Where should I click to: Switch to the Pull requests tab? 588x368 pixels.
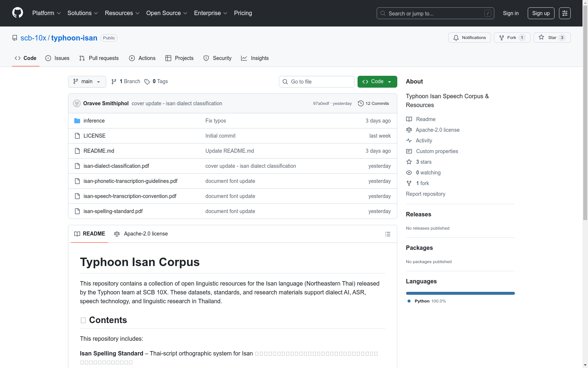click(99, 58)
